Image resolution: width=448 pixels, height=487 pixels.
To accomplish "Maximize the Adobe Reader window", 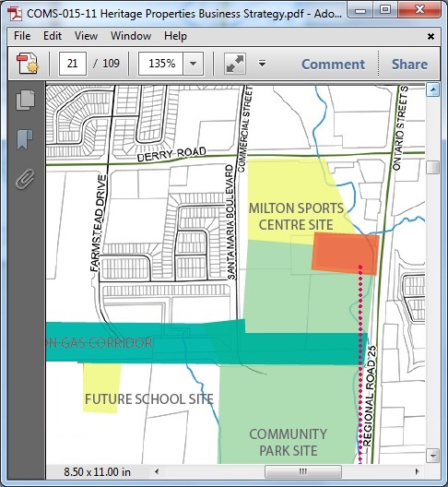I will (x=385, y=10).
